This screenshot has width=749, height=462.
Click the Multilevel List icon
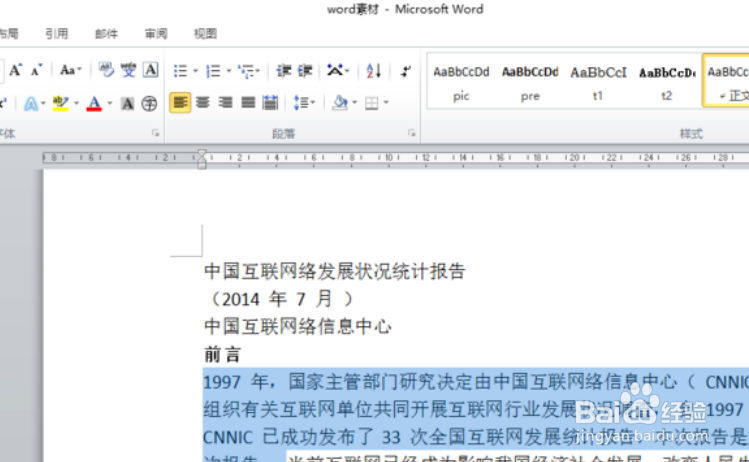coord(248,71)
